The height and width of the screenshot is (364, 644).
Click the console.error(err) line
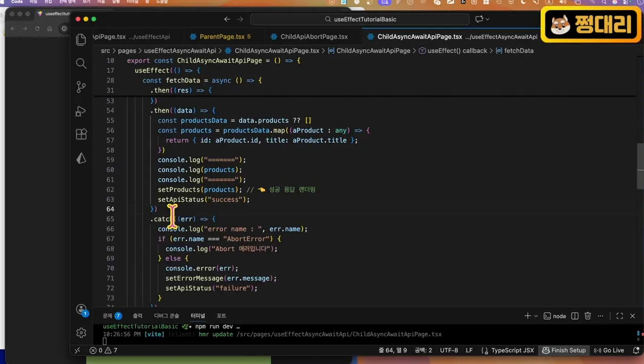(202, 268)
